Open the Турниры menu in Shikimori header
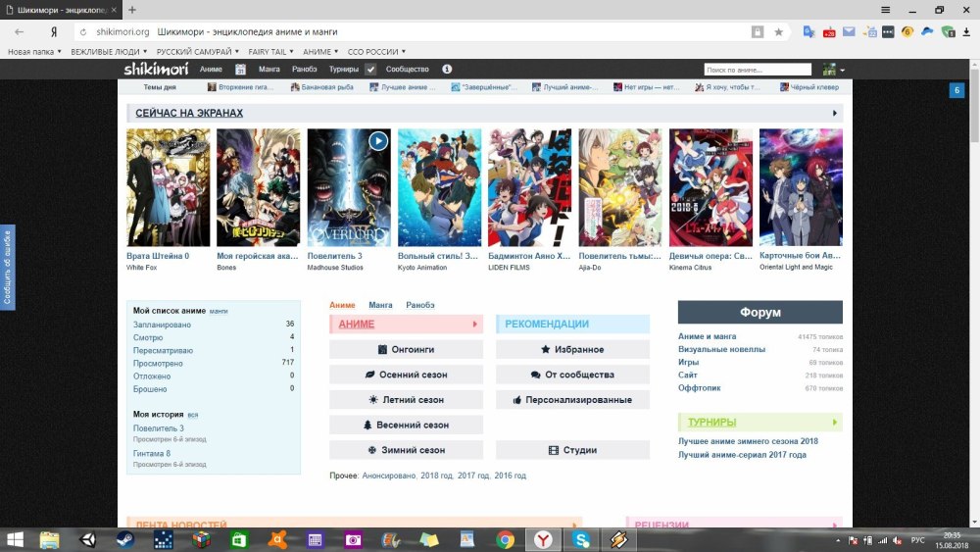This screenshot has height=552, width=980. (344, 70)
